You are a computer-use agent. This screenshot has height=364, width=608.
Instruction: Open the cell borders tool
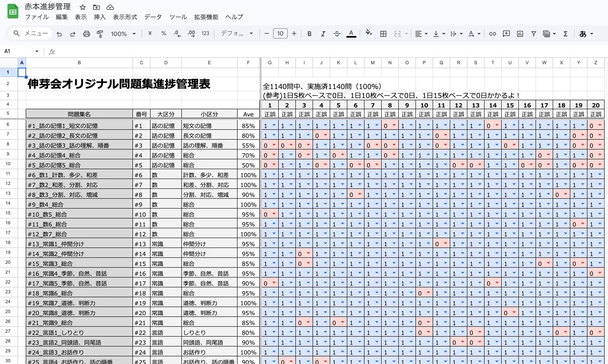point(383,33)
